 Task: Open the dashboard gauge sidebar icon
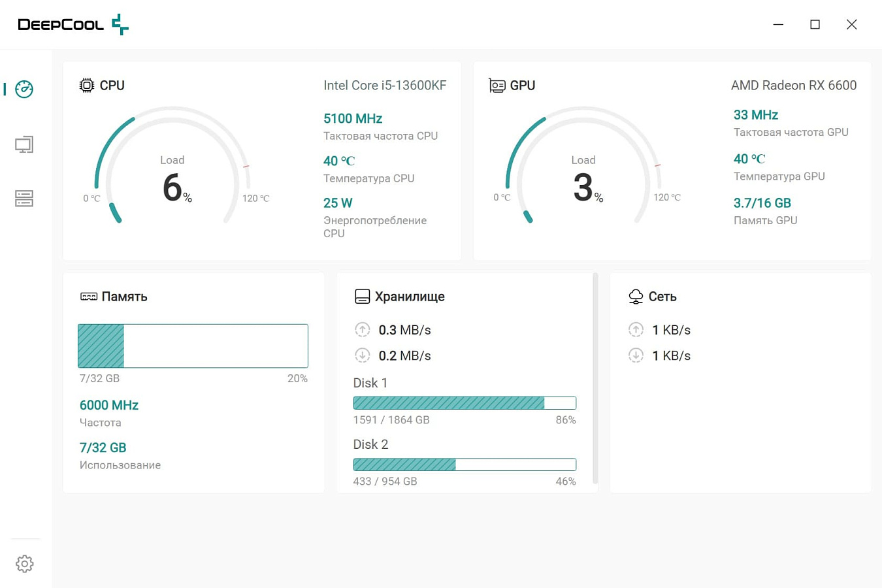(x=24, y=90)
